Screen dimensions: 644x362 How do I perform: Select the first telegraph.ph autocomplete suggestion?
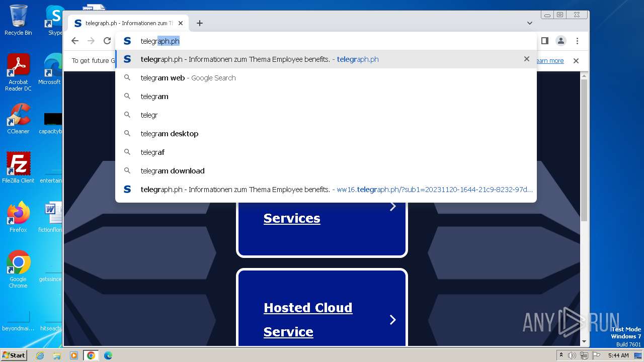[326, 59]
